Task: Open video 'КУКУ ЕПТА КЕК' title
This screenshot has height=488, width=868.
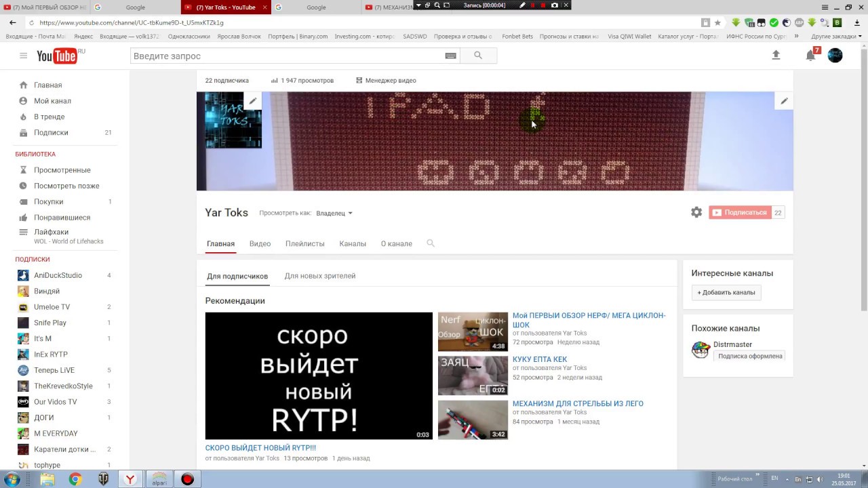Action: [x=540, y=359]
